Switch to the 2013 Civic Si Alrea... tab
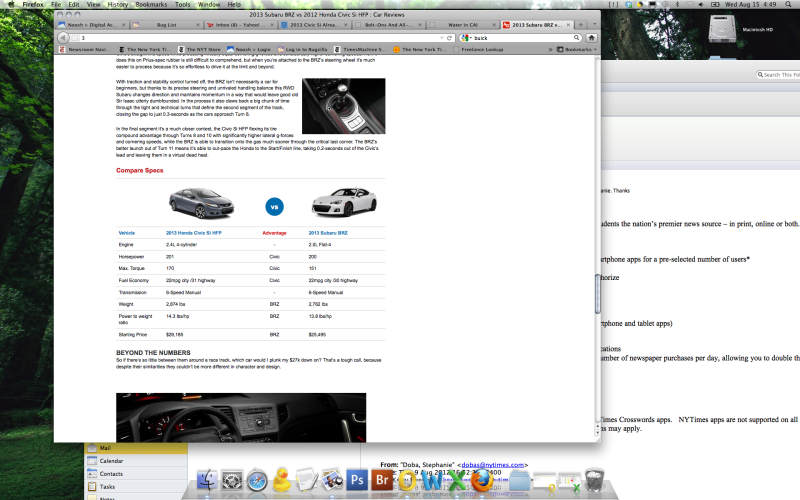This screenshot has height=500, width=800. 314,24
